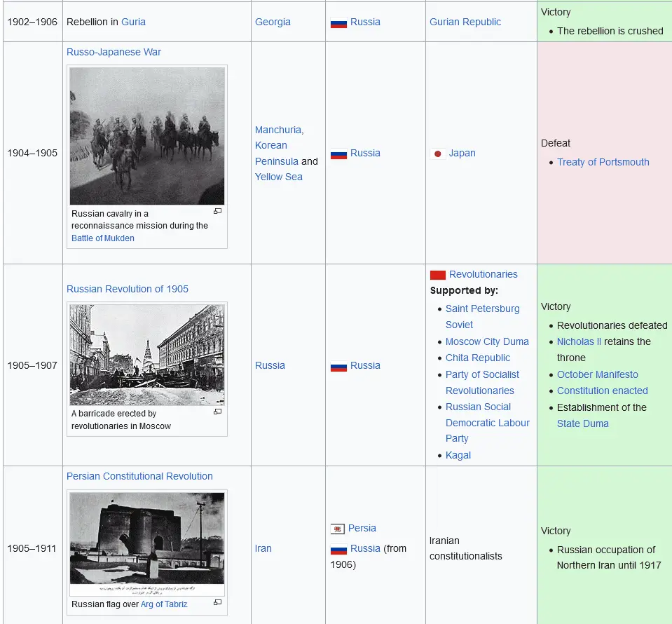Click enlarge icon under Moscow barricade photo

(x=217, y=412)
